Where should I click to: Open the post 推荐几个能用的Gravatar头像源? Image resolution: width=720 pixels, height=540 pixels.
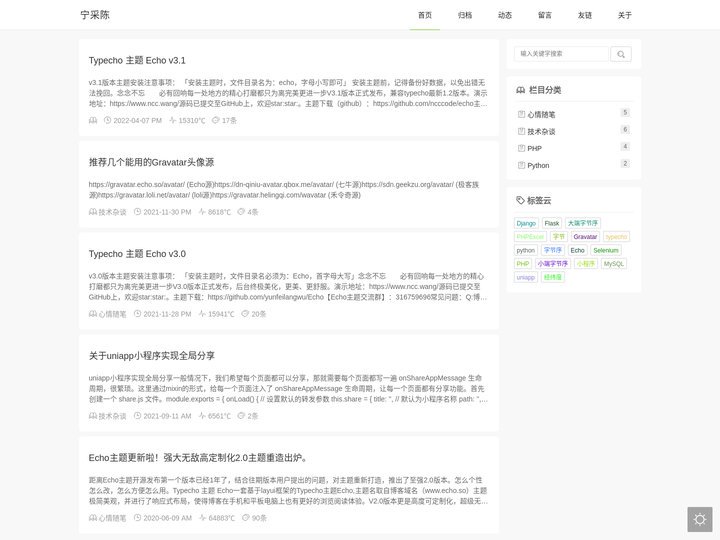click(x=152, y=162)
